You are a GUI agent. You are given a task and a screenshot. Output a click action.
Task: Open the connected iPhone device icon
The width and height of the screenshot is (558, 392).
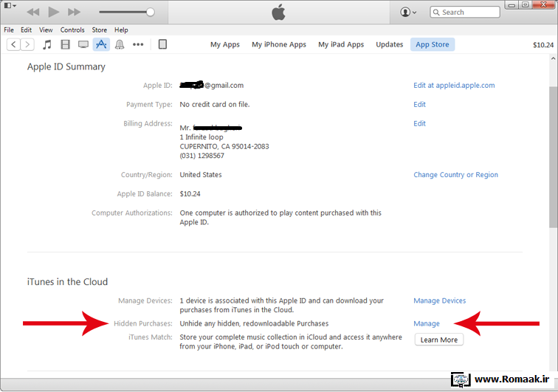tap(162, 44)
